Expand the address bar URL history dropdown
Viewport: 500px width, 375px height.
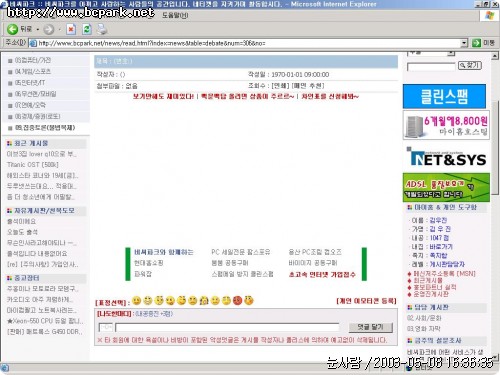[x=464, y=43]
